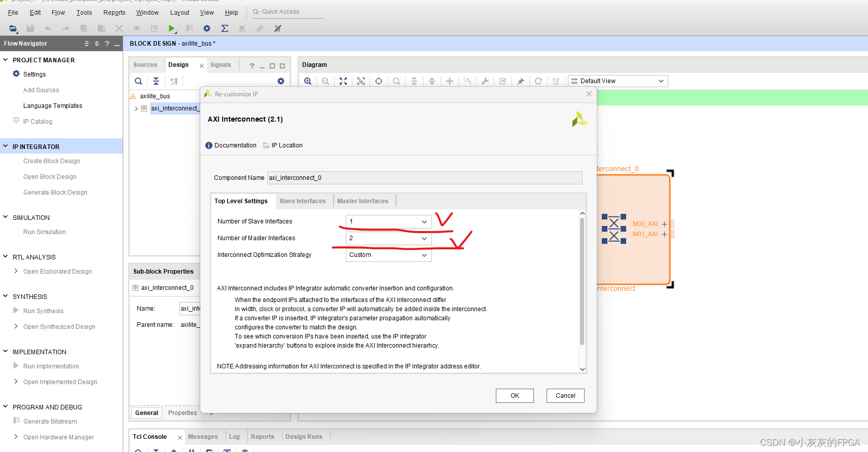Click the Delete (X) toolbar icon
The image size is (868, 452).
[x=119, y=28]
